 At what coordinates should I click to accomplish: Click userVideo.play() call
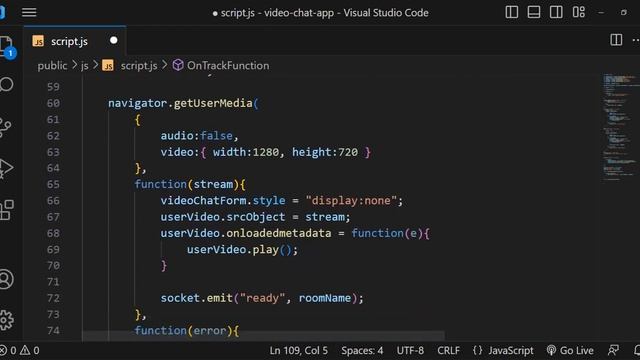pyautogui.click(x=242, y=250)
